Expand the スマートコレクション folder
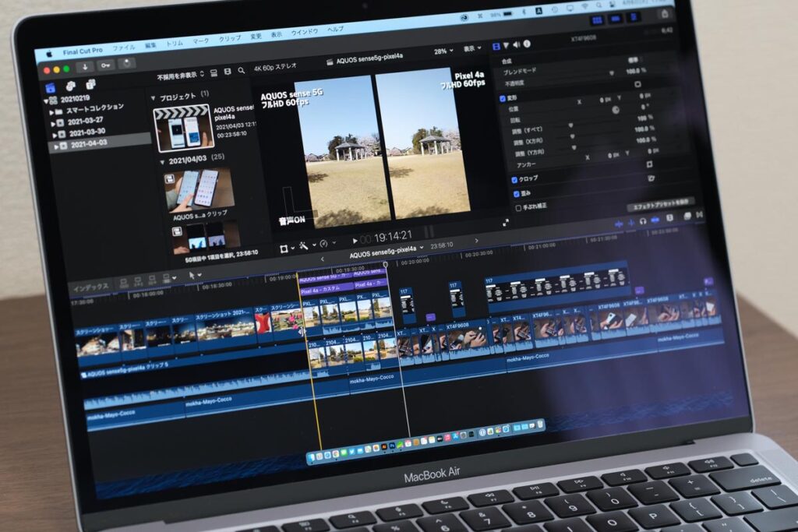The width and height of the screenshot is (798, 532). tap(51, 112)
